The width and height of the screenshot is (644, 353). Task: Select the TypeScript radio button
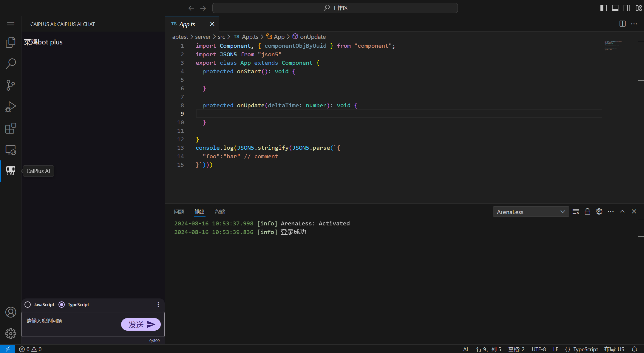point(62,304)
